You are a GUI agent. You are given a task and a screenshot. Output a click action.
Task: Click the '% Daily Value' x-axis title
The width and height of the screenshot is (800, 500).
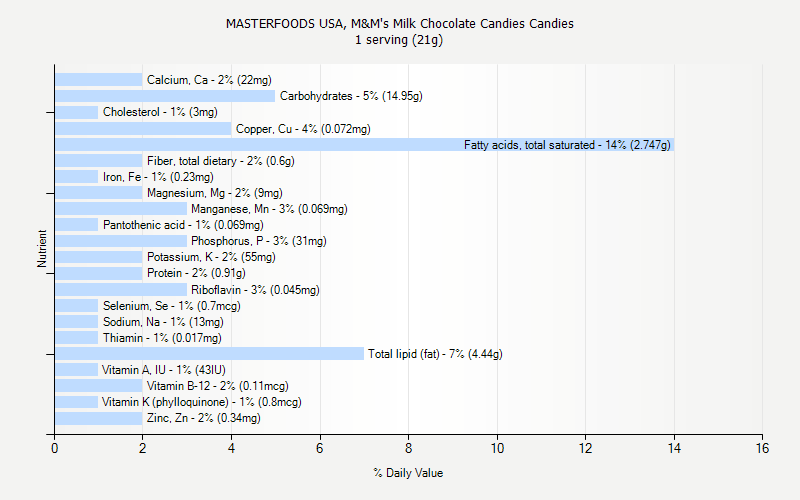[408, 473]
